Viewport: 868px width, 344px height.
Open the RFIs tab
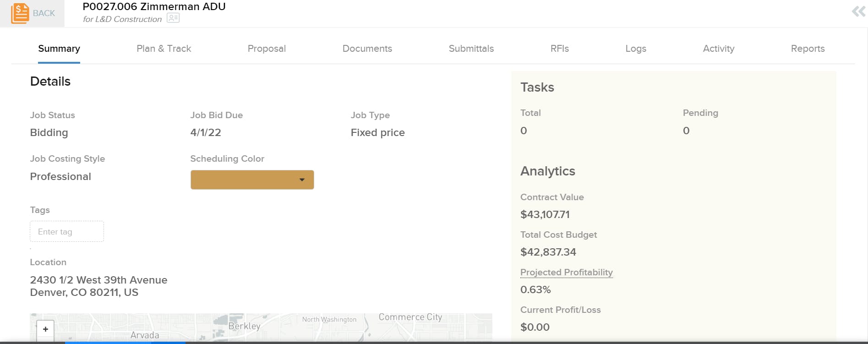click(x=560, y=49)
